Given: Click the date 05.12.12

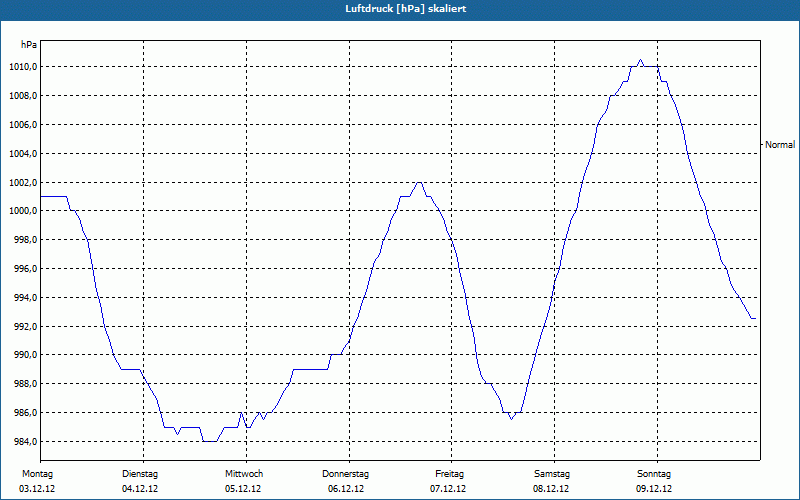Looking at the screenshot, I should click(243, 489).
